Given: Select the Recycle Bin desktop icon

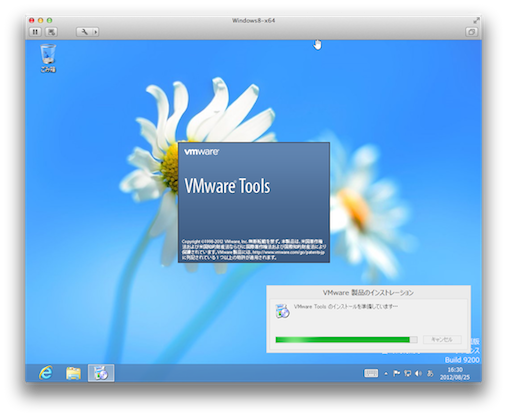Looking at the screenshot, I should tap(48, 58).
